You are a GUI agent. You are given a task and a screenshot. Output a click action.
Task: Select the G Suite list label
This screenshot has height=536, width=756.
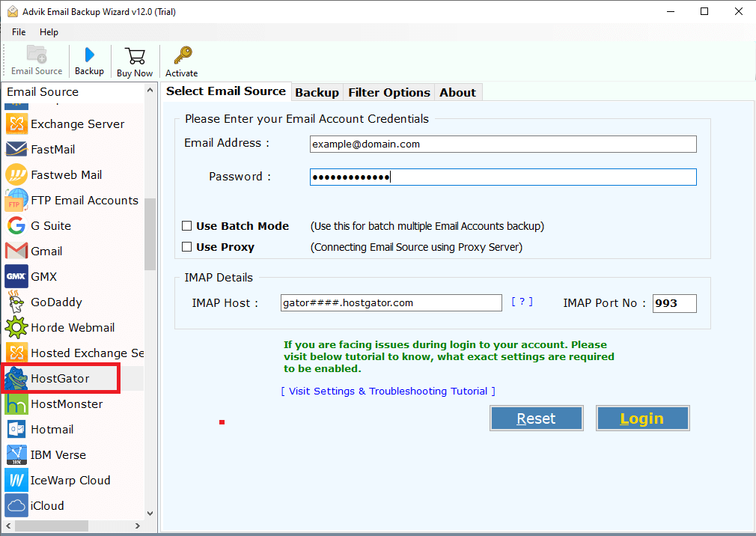[51, 225]
